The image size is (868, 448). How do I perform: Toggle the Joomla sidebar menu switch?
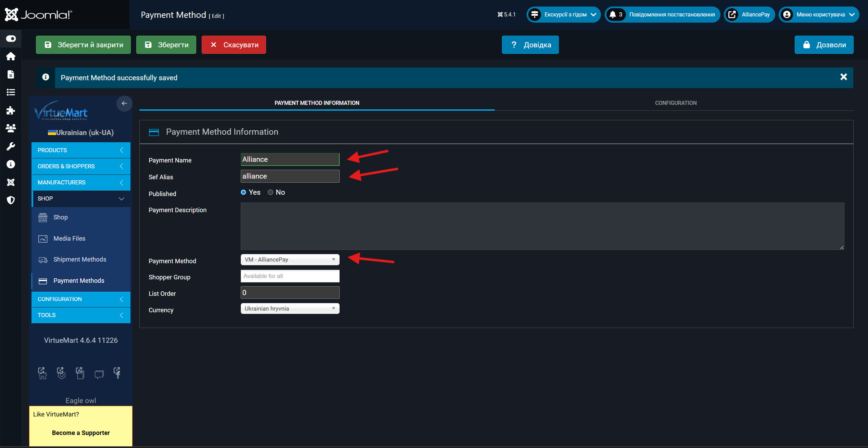11,38
